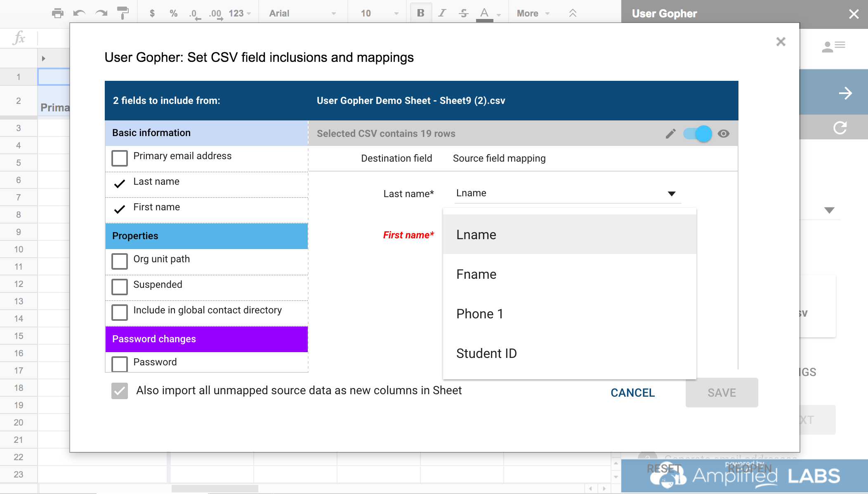Click the SAVE button
Screen dimensions: 868x494
[722, 393]
